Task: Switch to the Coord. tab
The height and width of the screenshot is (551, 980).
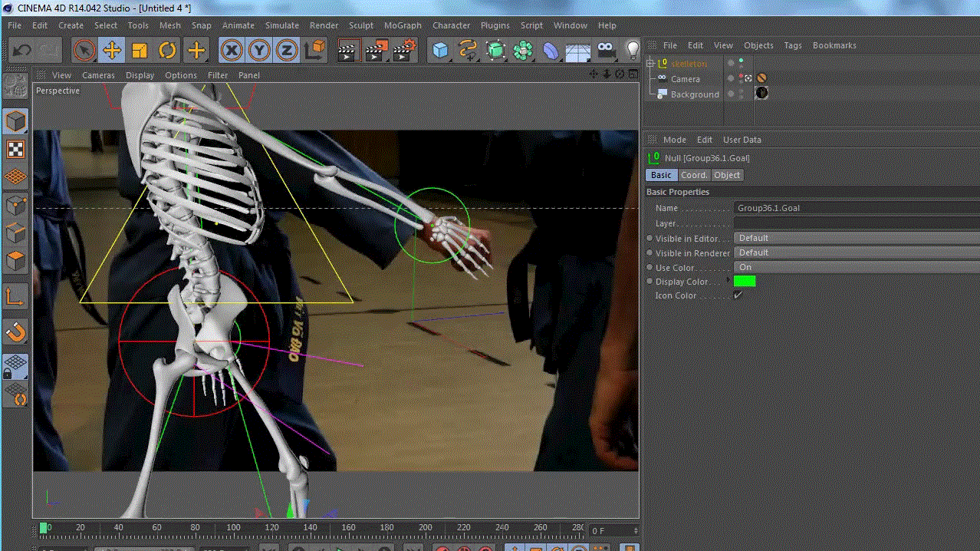Action: pos(694,175)
